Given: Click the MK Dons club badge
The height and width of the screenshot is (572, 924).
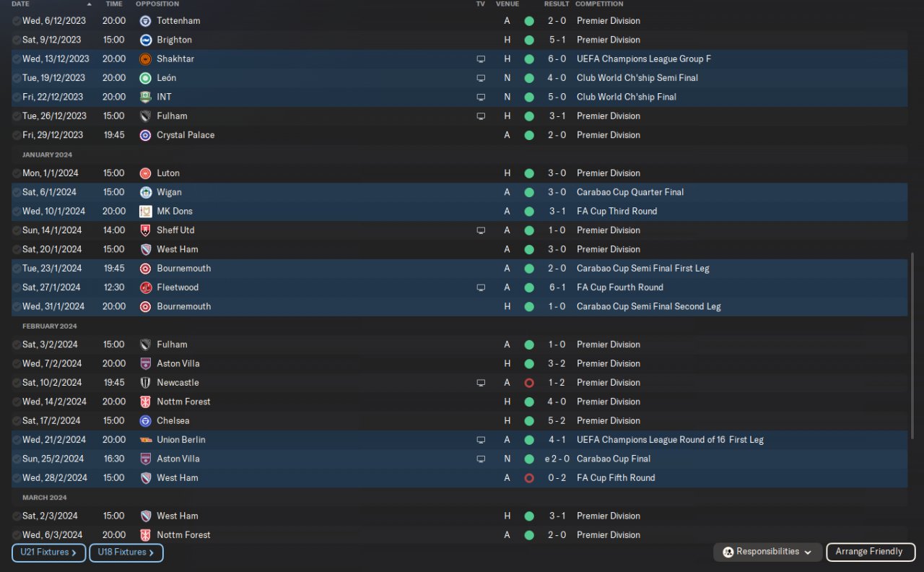Looking at the screenshot, I should point(145,212).
